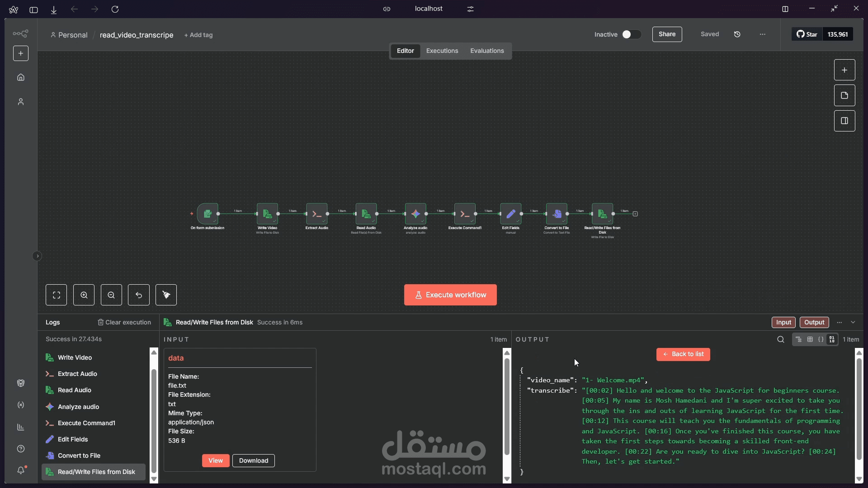The height and width of the screenshot is (488, 868).
Task: Toggle the Output panel pill in logs
Action: [x=814, y=322]
